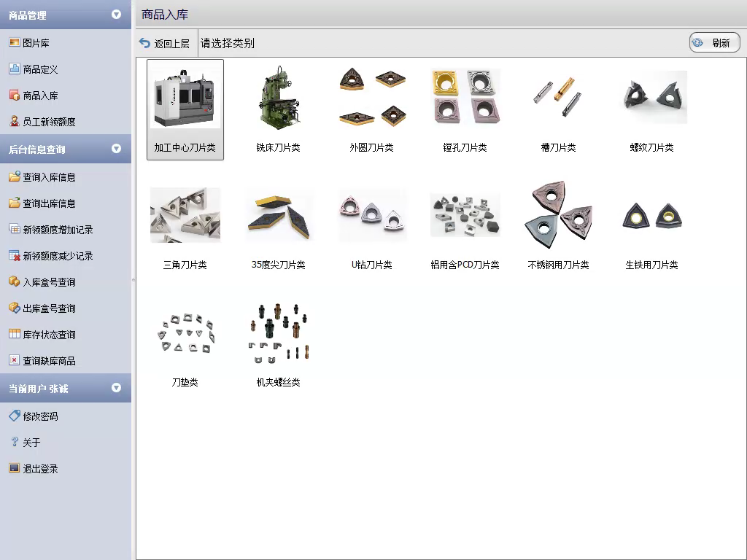Choose the 生铁用刀片类 category image
747x560 pixels.
[651, 215]
